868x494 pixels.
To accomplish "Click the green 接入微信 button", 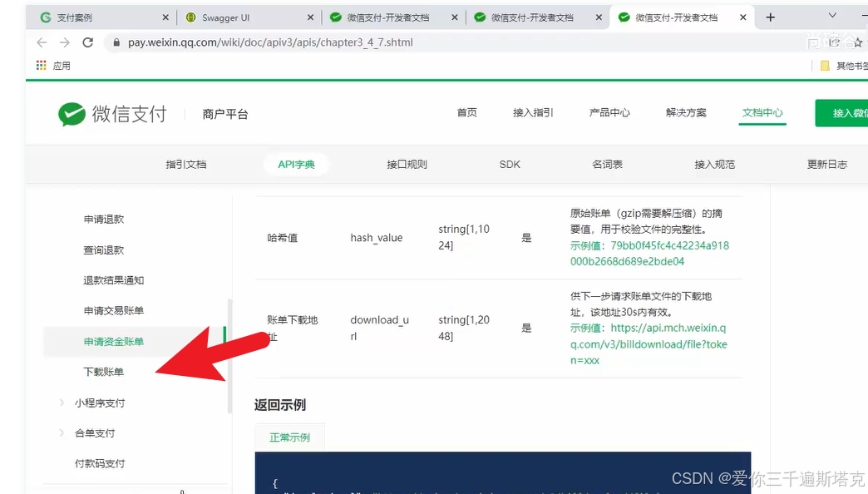I will click(x=841, y=113).
